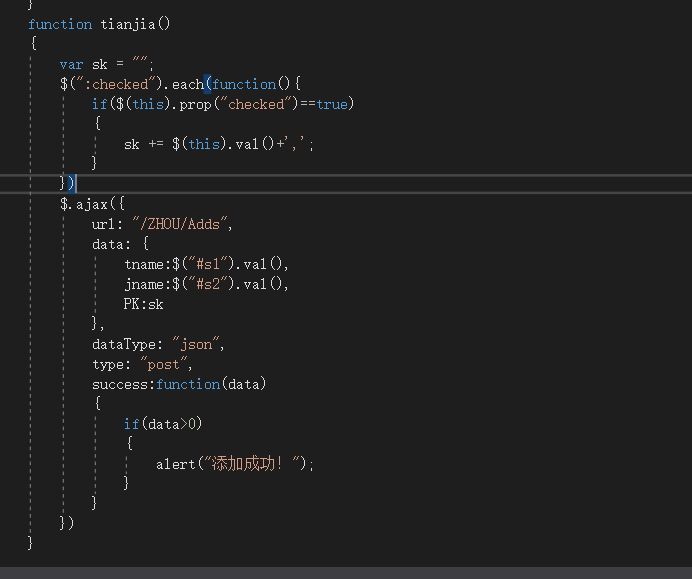Click the 'var sk' declaration line
Screen dimensions: 692x579
[x=107, y=64]
